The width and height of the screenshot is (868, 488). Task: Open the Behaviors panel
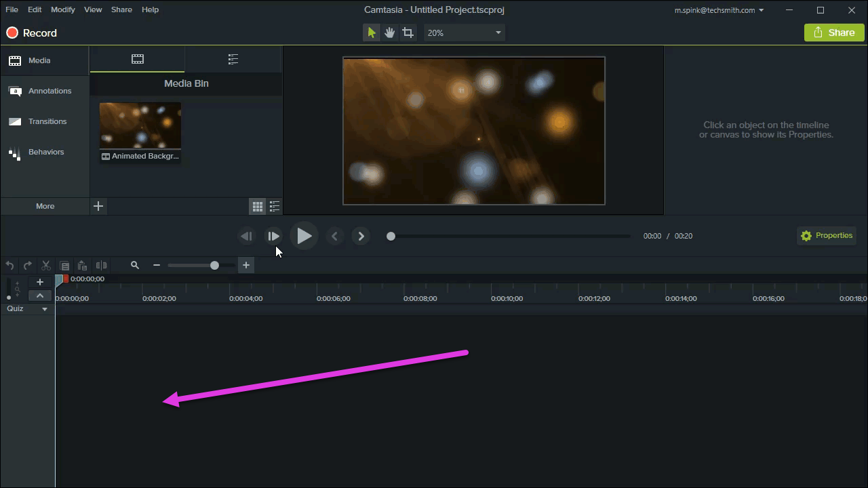click(x=45, y=152)
